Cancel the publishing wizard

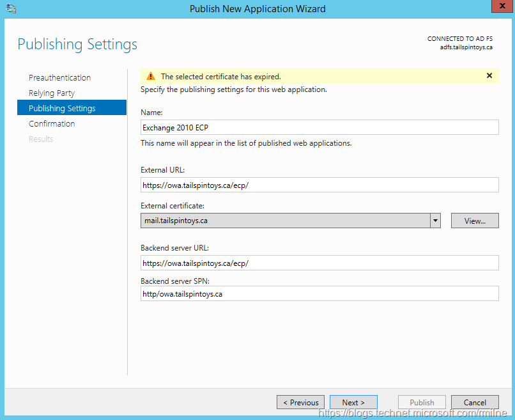coord(475,402)
